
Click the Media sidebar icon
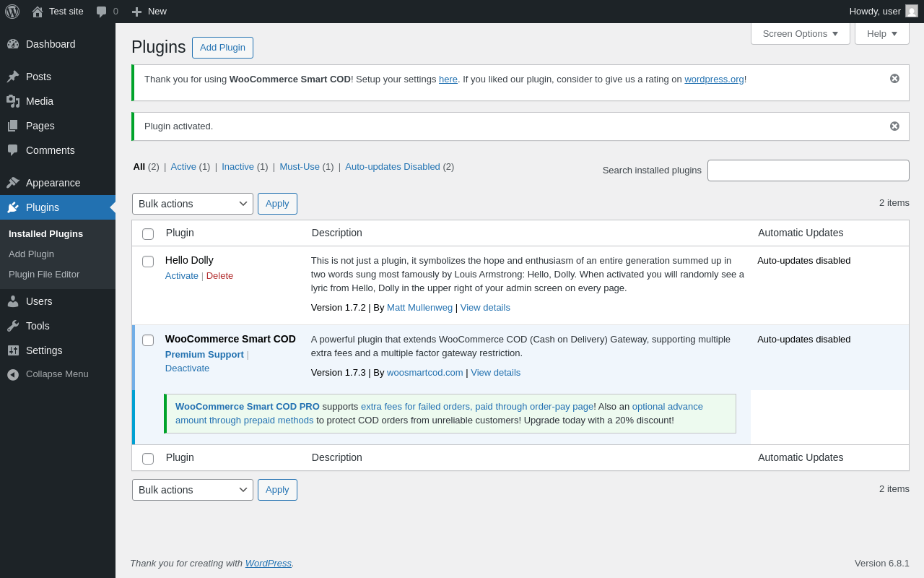(x=13, y=101)
